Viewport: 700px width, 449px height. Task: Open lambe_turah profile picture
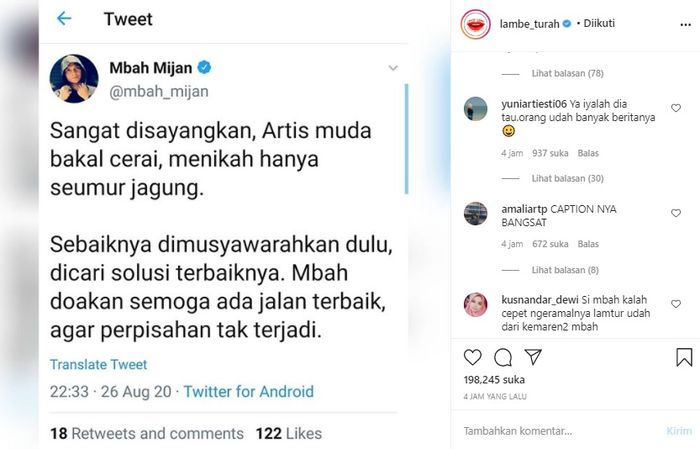pyautogui.click(x=475, y=23)
